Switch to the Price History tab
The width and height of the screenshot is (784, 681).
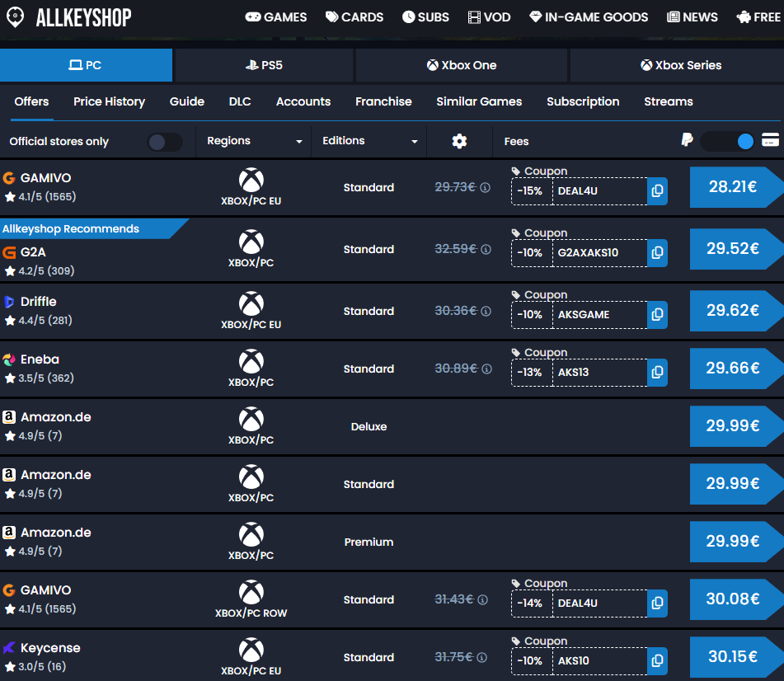(109, 101)
